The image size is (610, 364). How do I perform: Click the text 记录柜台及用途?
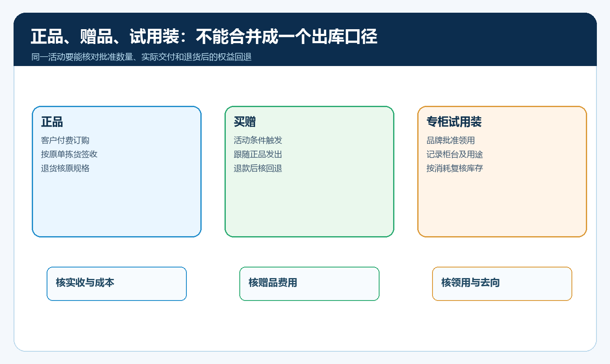pos(455,154)
